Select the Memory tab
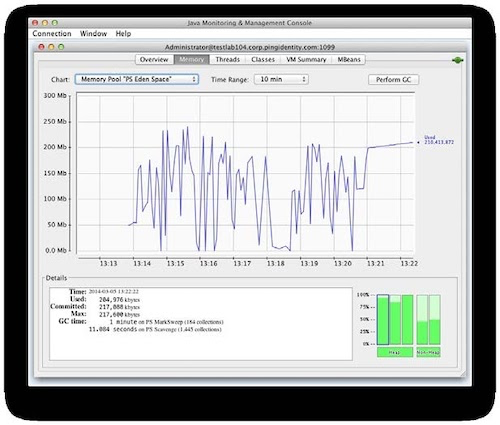This screenshot has width=500, height=425. coord(192,60)
